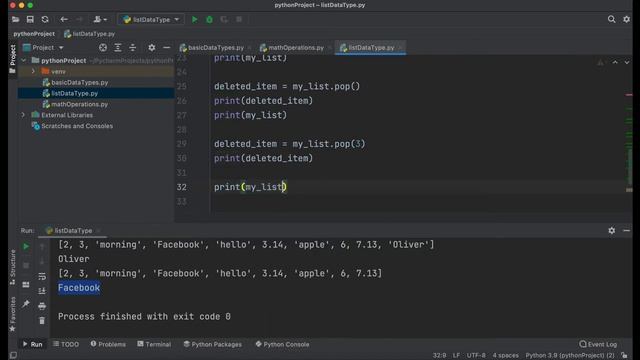The image size is (640, 360).
Task: Open LF line separator selector
Action: click(456, 356)
